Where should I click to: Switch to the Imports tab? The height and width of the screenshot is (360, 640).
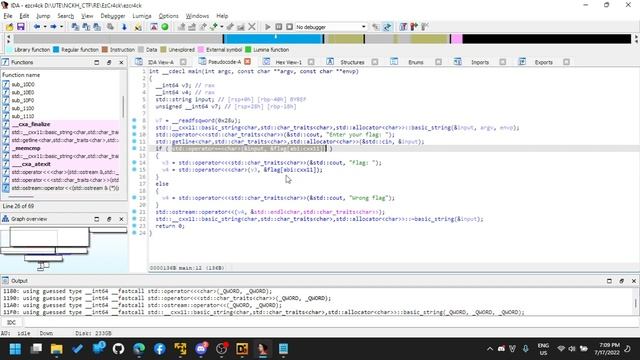pos(480,62)
